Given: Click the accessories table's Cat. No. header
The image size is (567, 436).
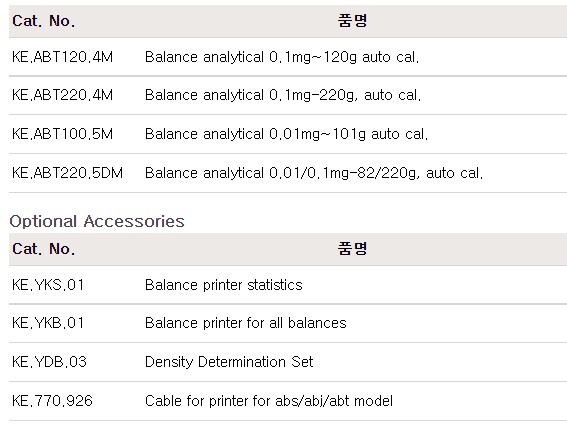Looking at the screenshot, I should tap(44, 249).
